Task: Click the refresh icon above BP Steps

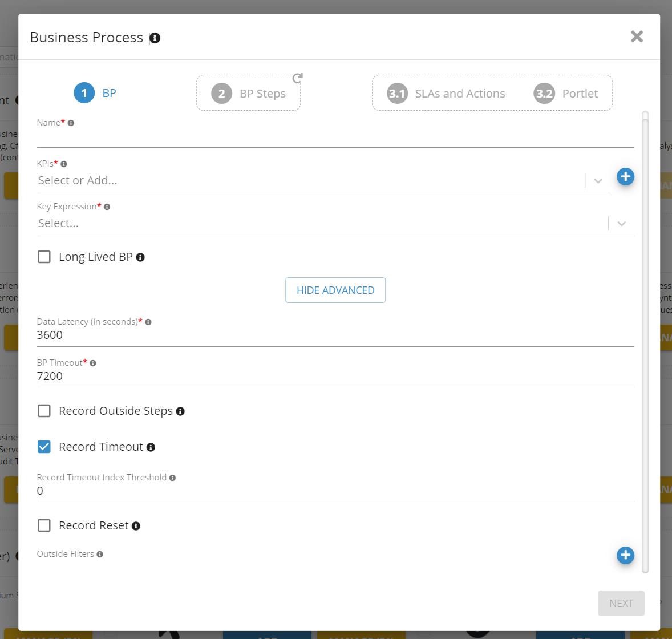Action: point(297,78)
